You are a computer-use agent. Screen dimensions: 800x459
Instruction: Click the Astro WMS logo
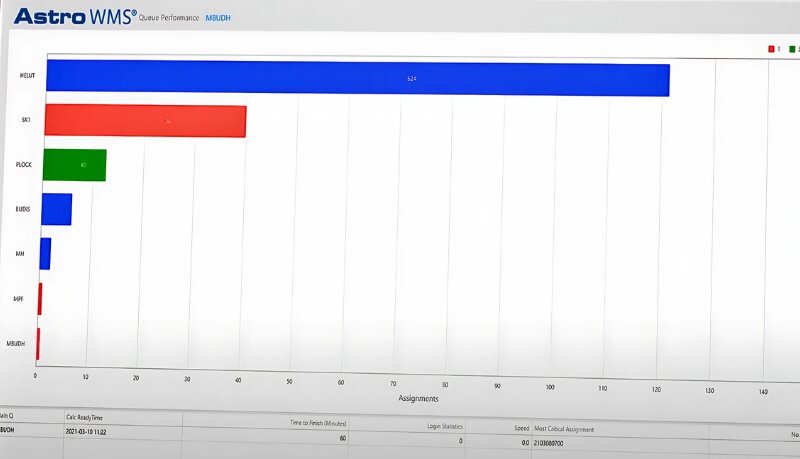click(x=74, y=16)
